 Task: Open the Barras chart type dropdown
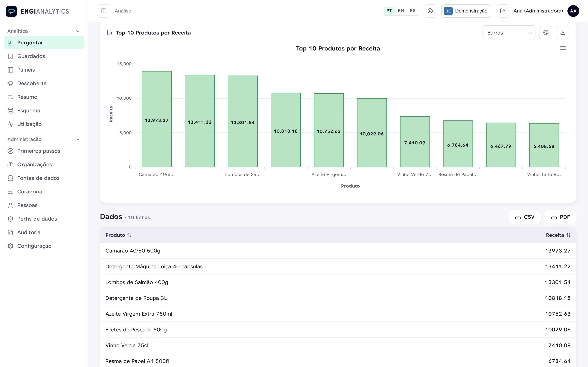509,33
